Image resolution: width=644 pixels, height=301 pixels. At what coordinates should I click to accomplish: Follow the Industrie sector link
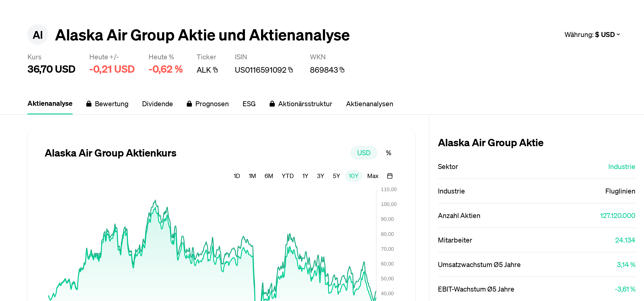coord(622,167)
